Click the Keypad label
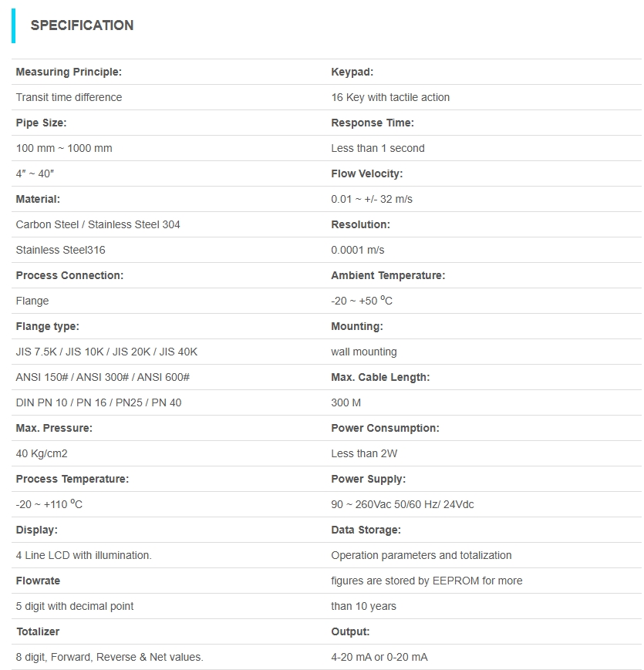644x670 pixels. pos(352,72)
